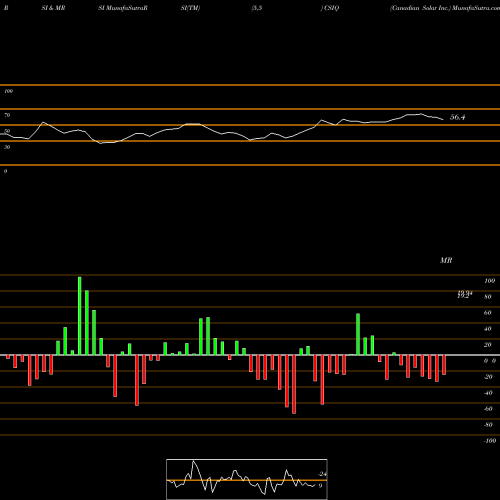Click the MR axis label -100 on right
This screenshot has height=500, width=500.
click(x=490, y=441)
